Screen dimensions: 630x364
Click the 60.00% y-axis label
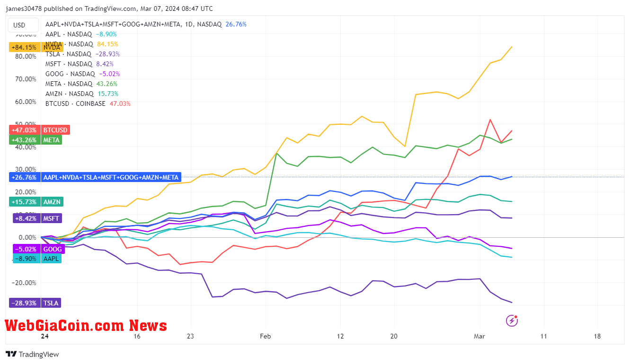[26, 102]
